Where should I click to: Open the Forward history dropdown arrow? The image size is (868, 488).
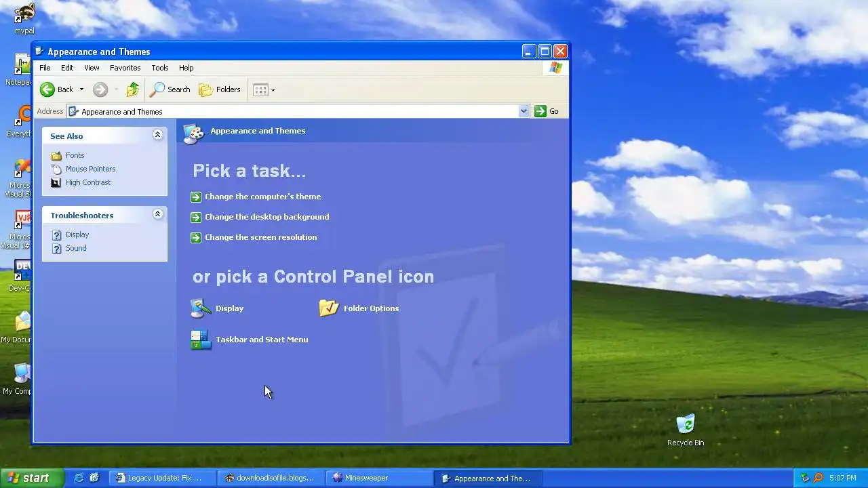tap(116, 89)
